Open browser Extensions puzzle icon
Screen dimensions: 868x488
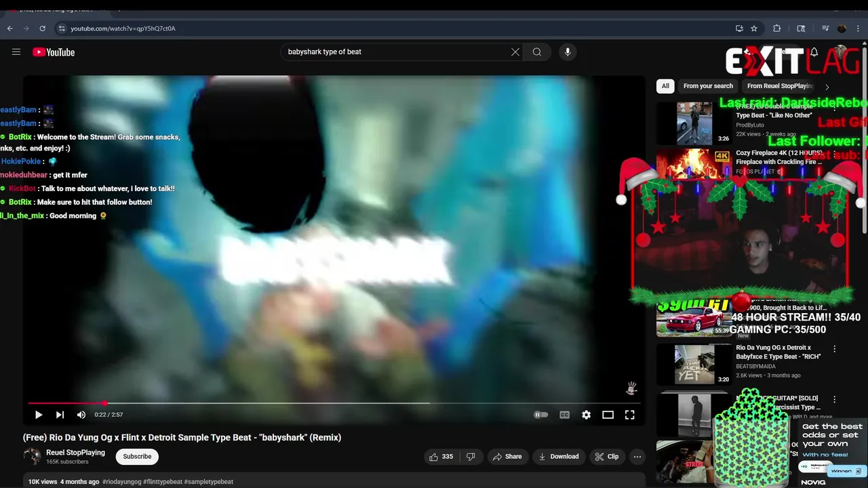pos(777,28)
